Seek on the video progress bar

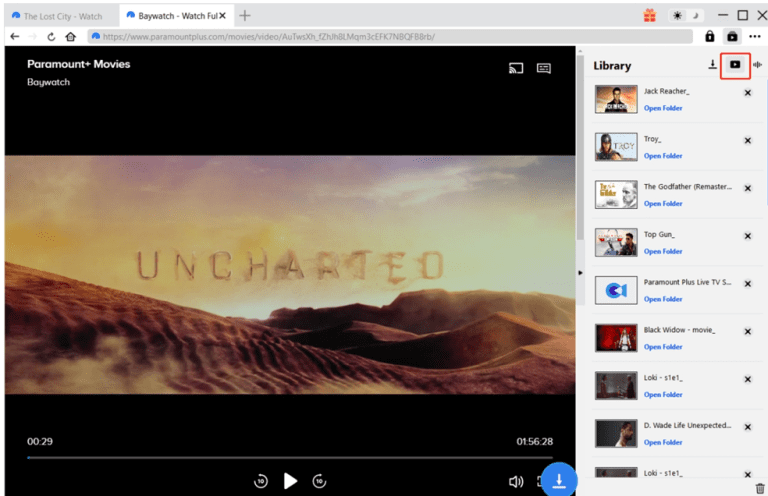tap(290, 457)
